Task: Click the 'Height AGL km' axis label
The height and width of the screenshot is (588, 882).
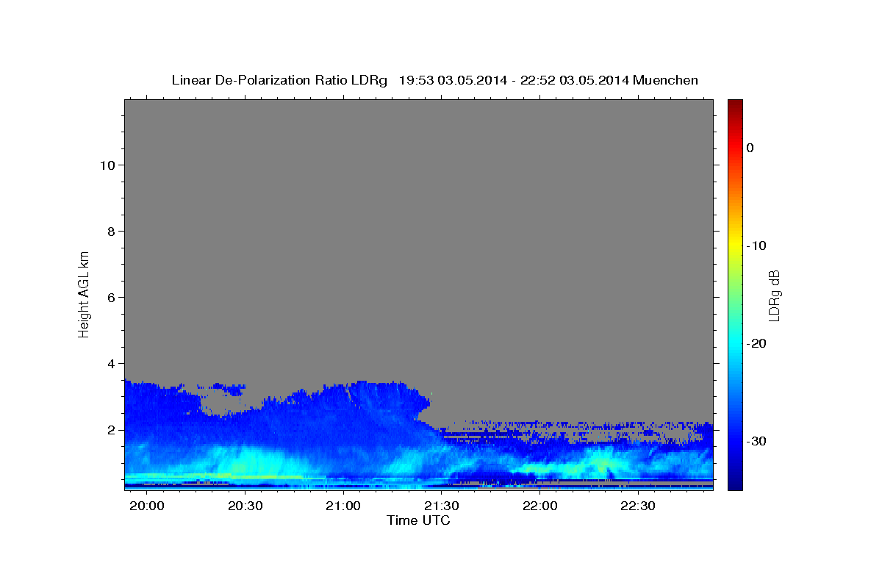Action: pos(84,293)
